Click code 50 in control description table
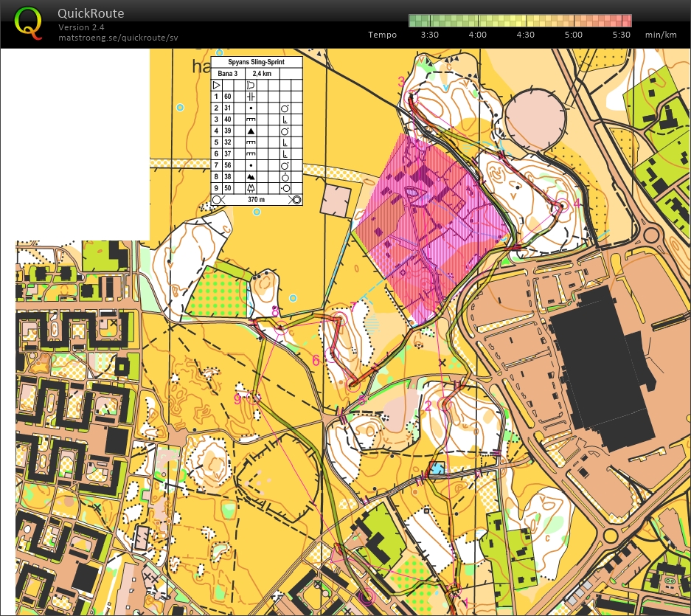Image resolution: width=691 pixels, height=616 pixels. coord(227,188)
